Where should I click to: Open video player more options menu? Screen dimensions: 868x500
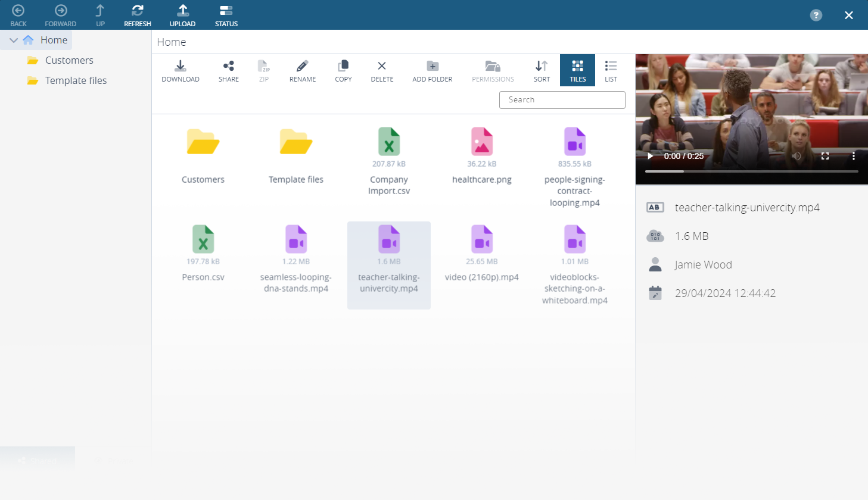point(853,156)
